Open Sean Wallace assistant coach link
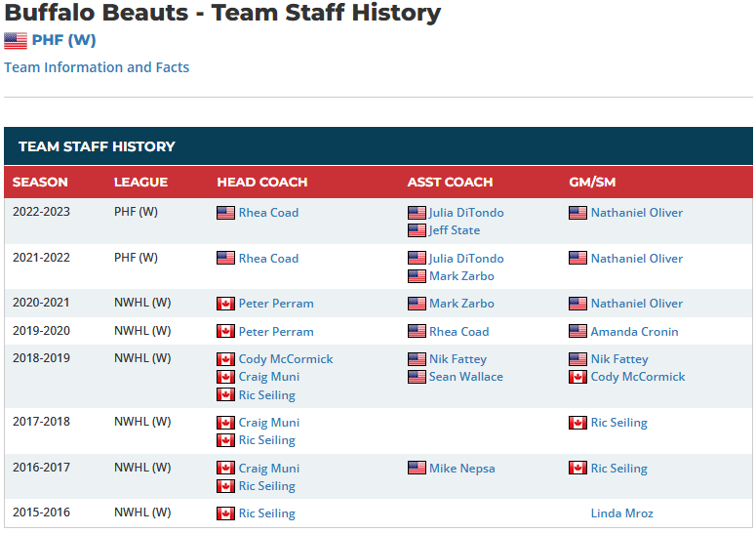This screenshot has height=533, width=756. (x=466, y=377)
